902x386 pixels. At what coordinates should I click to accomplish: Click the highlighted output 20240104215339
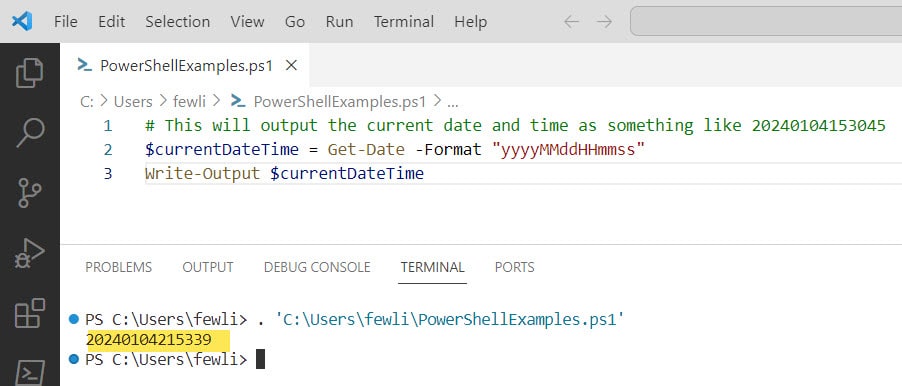(149, 340)
